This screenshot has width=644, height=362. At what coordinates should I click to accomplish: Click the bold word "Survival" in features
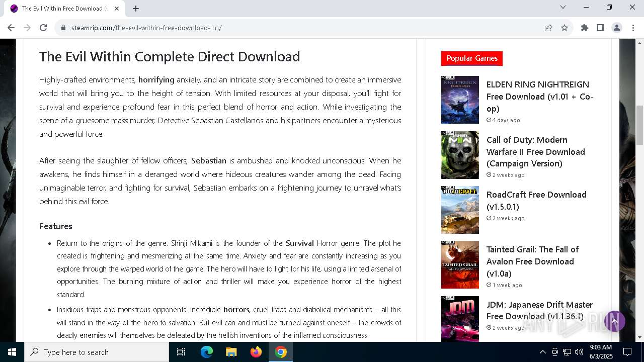(300, 243)
